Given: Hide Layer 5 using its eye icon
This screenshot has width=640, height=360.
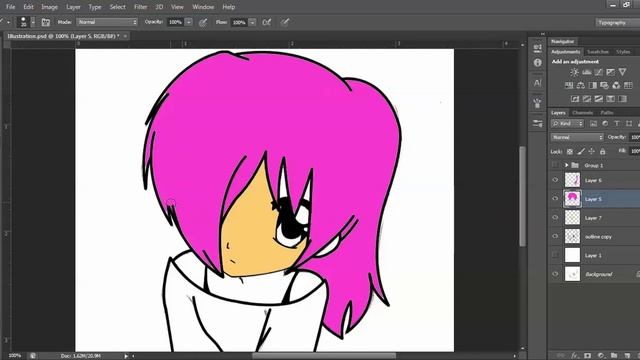Looking at the screenshot, I should coord(555,199).
